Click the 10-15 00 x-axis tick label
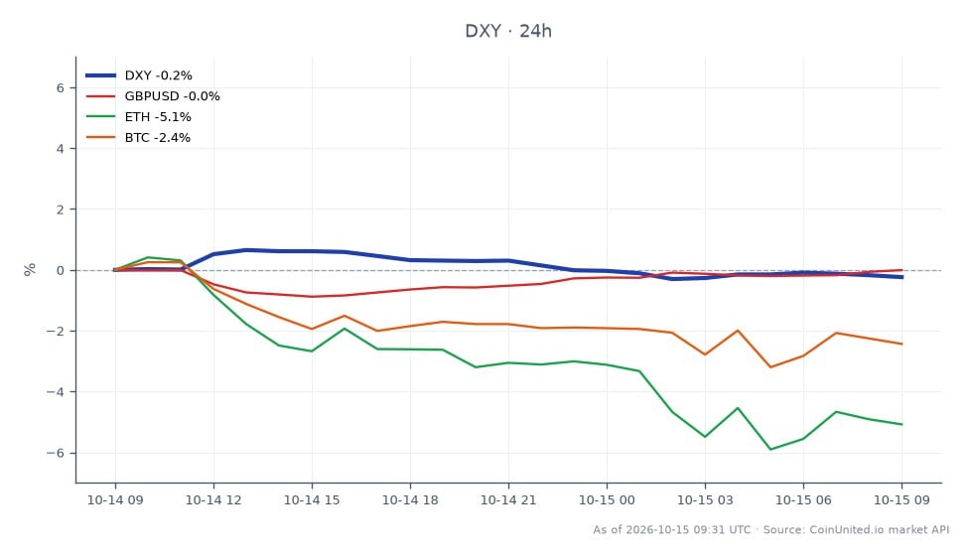The image size is (973, 560). click(607, 499)
